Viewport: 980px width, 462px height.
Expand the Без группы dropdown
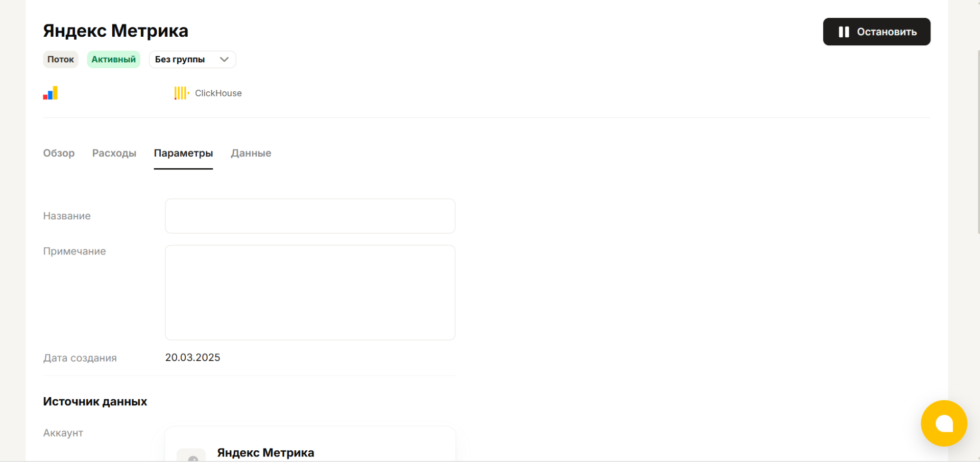(x=192, y=59)
